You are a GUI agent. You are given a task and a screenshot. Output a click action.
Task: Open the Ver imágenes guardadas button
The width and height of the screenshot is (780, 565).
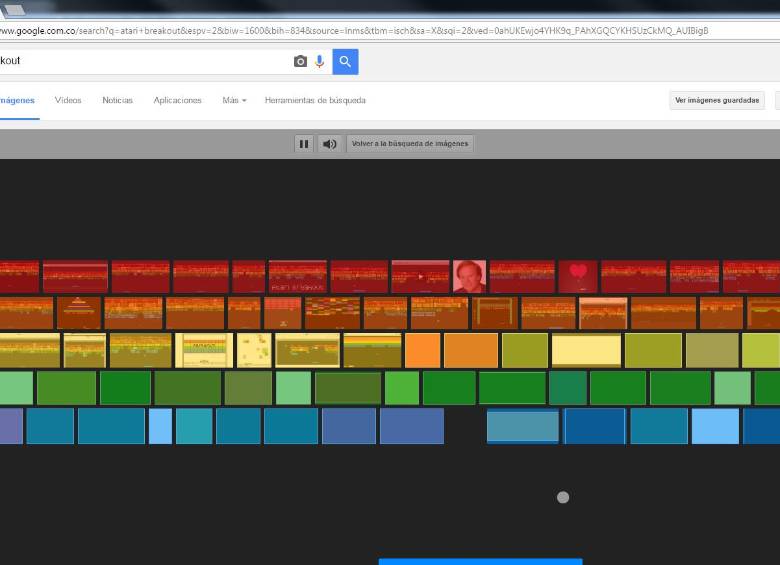tap(717, 100)
